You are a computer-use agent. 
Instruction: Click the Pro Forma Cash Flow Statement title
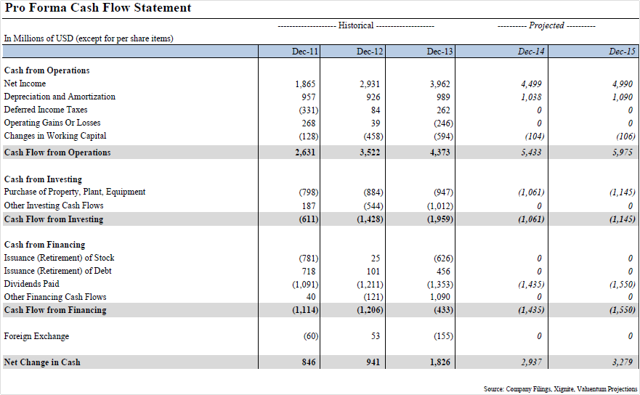(x=98, y=8)
